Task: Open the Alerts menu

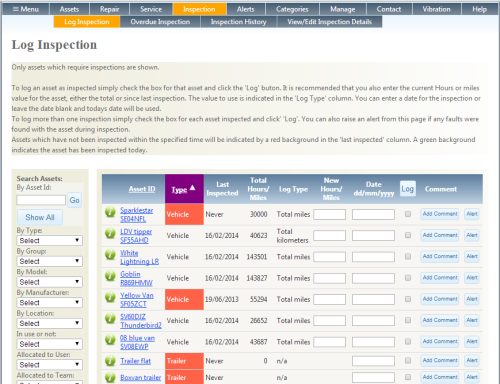Action: point(246,9)
